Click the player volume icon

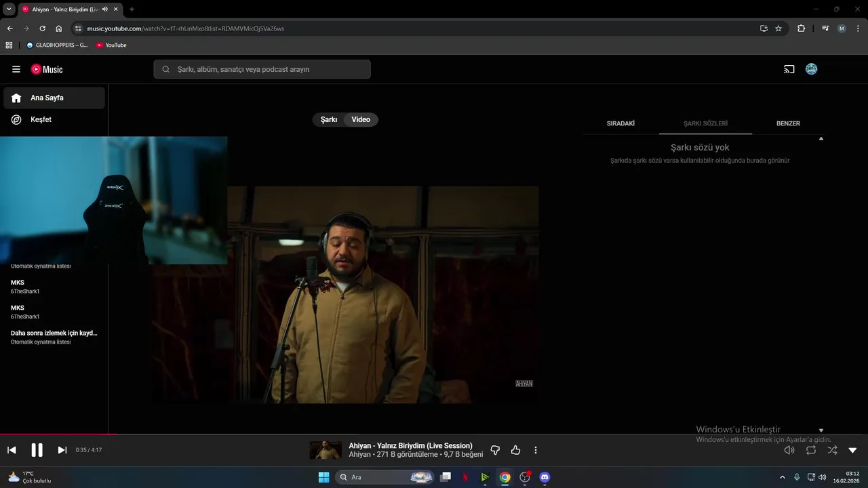789,450
